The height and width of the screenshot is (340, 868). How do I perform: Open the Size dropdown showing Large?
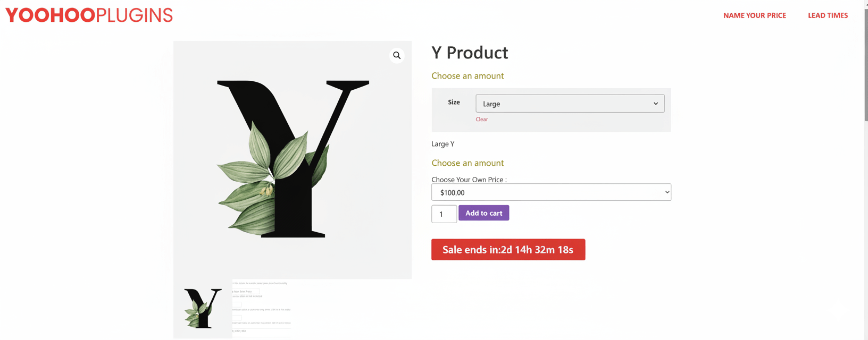click(569, 103)
